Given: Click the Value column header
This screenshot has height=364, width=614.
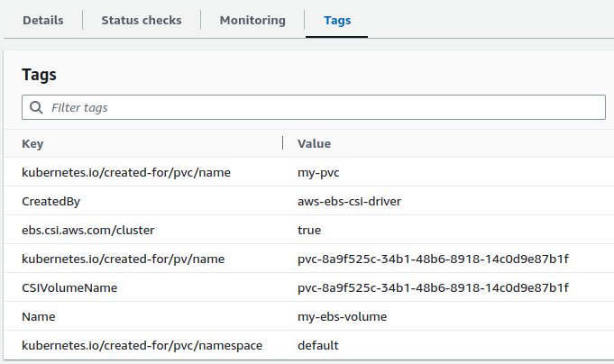Looking at the screenshot, I should click(314, 143).
